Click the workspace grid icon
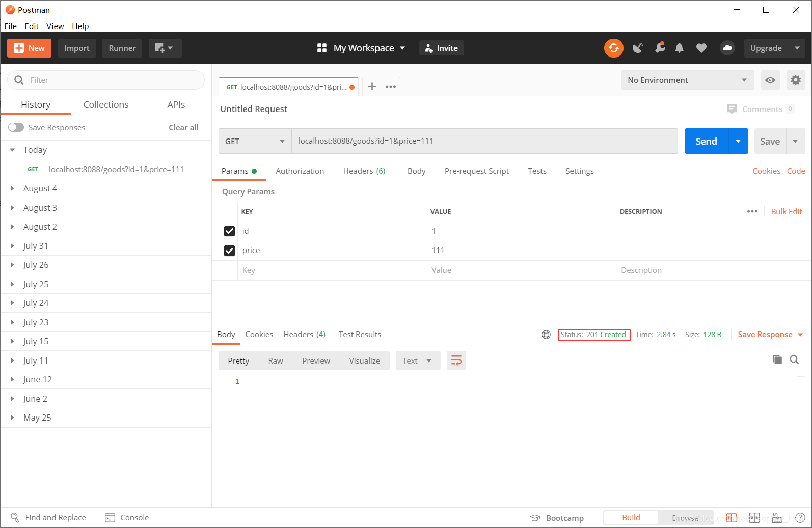 point(322,48)
